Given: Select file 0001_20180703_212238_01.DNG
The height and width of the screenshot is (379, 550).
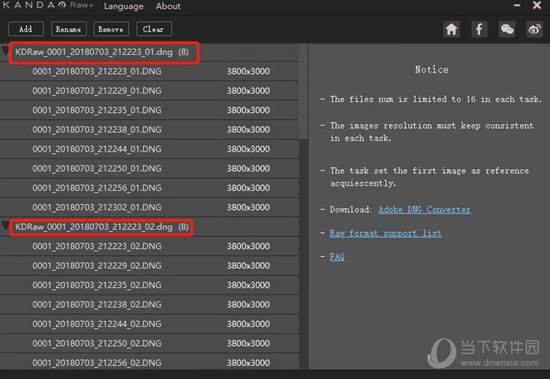Looking at the screenshot, I should (x=149, y=129).
